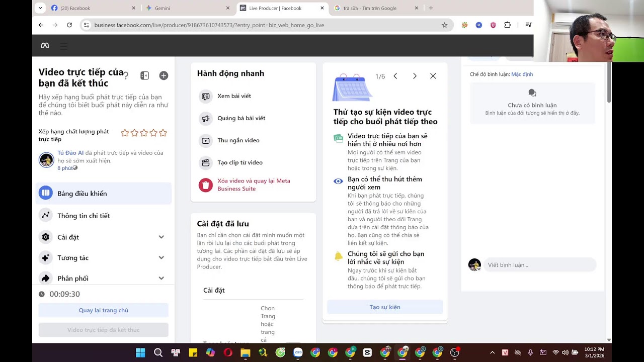Click the 1/6 tip counter text
The height and width of the screenshot is (362, 644).
pyautogui.click(x=380, y=76)
